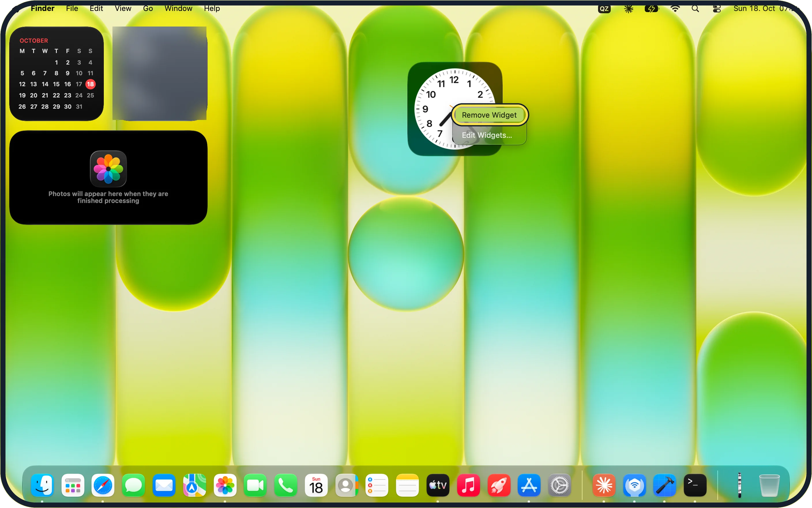Open Launchpad apps grid in Dock
The width and height of the screenshot is (812, 508).
coord(73,485)
